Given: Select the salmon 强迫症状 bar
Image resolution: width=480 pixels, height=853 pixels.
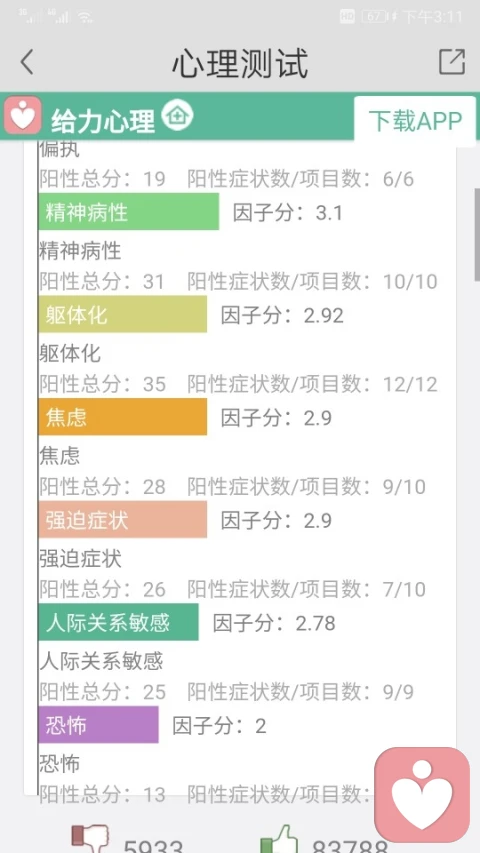Looking at the screenshot, I should pyautogui.click(x=122, y=520).
